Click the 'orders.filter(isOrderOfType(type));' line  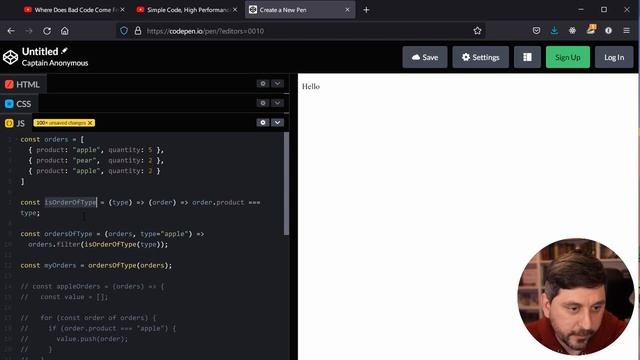point(98,244)
